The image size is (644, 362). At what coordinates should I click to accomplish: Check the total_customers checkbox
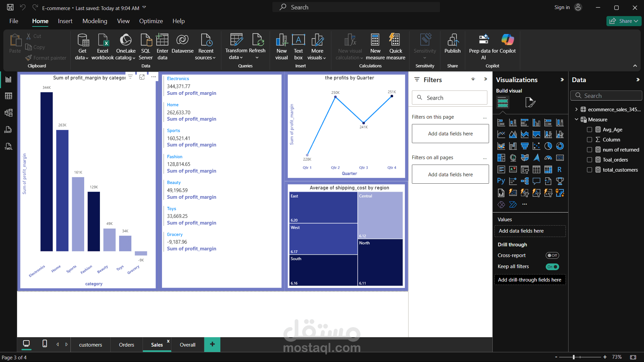589,170
